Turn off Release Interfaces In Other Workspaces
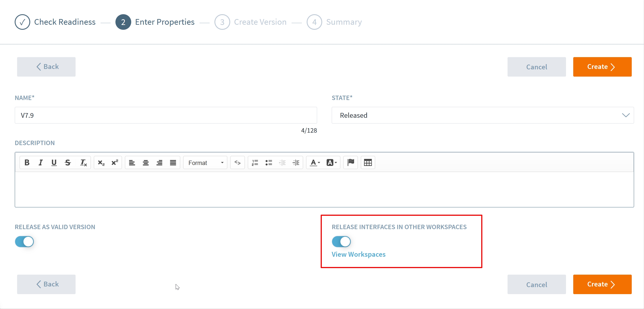This screenshot has width=644, height=309. click(x=341, y=242)
